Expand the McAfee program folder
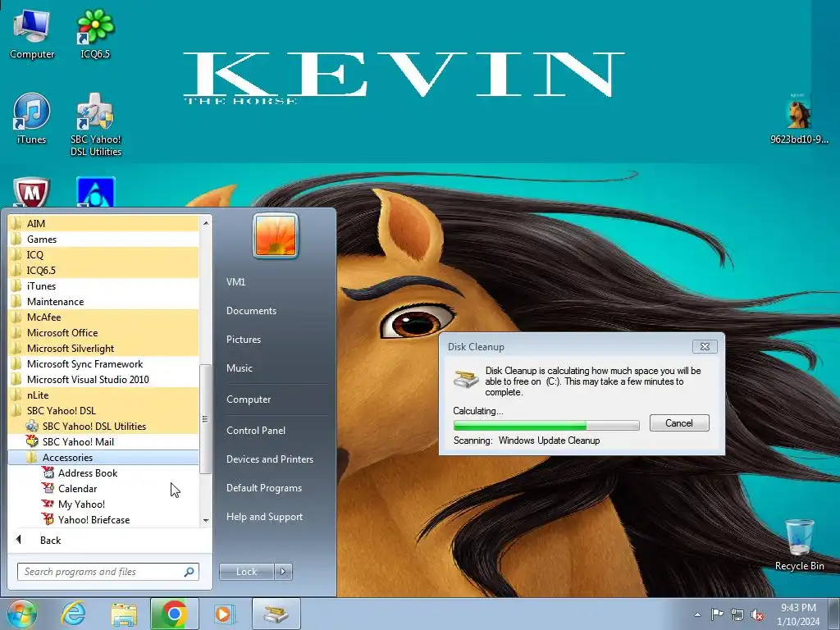Screen dimensions: 840x630 coord(103,317)
